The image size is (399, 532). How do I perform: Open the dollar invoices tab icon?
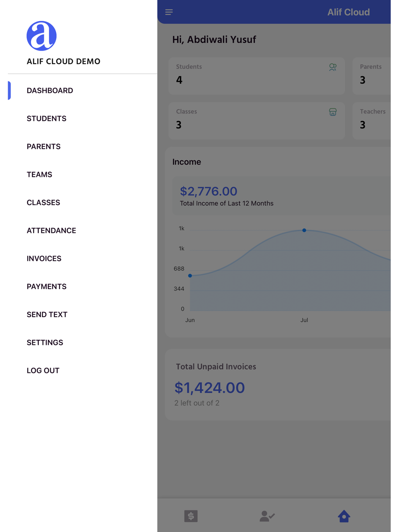coord(191,516)
